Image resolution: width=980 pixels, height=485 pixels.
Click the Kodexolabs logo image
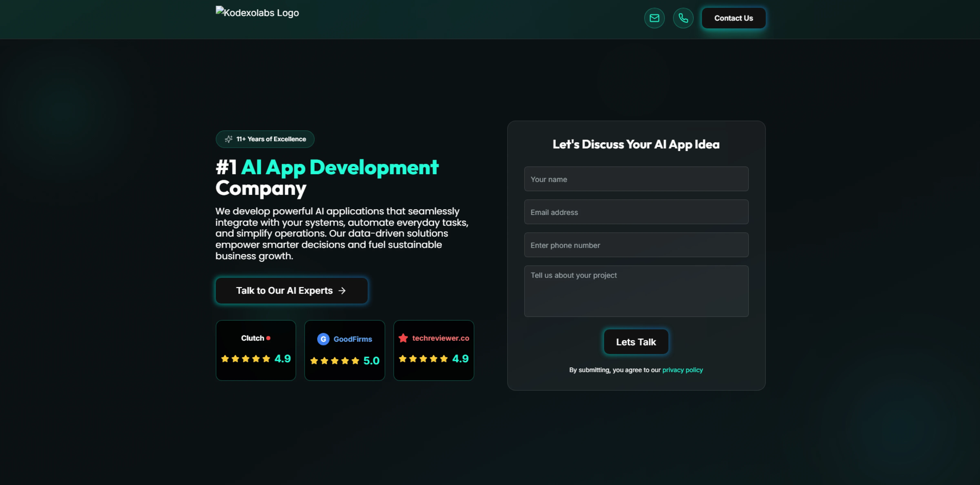[x=257, y=13]
